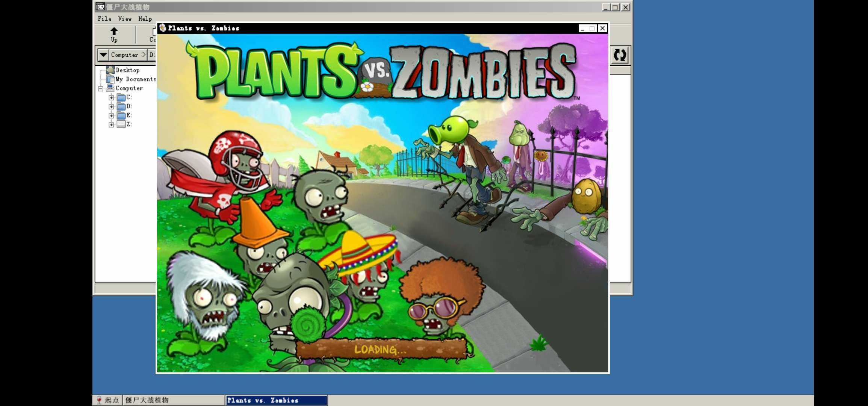
Task: Switch to Plants vs. Zombies taskbar entry
Action: pos(277,400)
